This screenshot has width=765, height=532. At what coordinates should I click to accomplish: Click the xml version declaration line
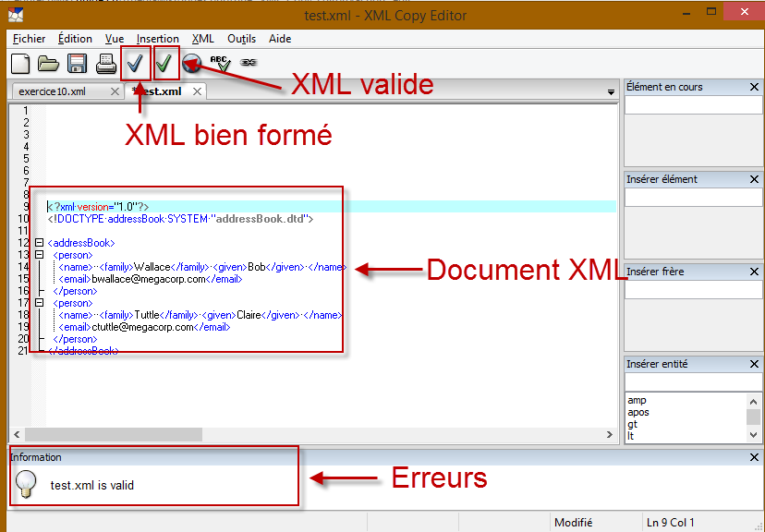point(98,207)
